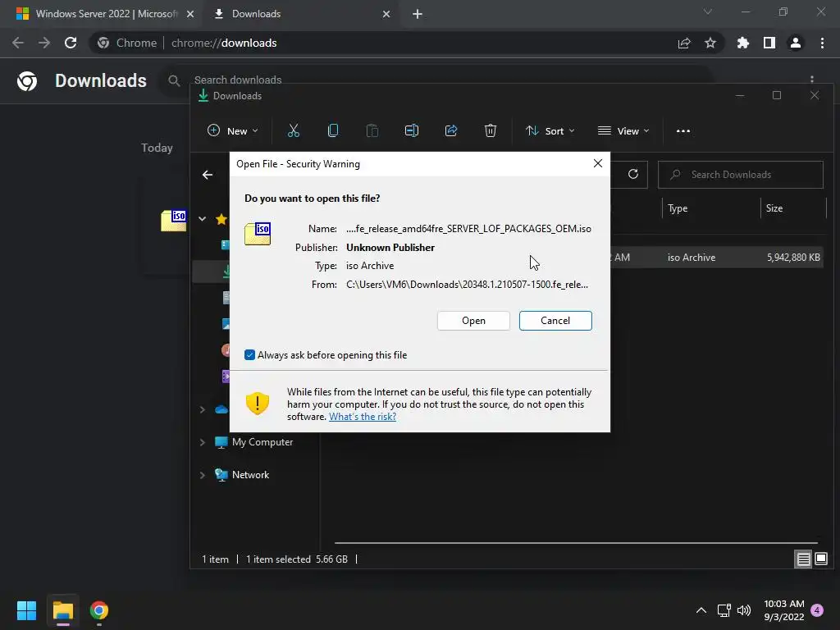Open the network tray icon
Viewport: 840px width, 630px height.
coord(724,610)
